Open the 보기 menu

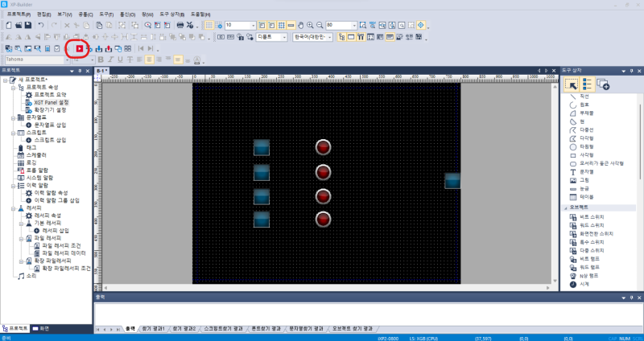(x=64, y=14)
